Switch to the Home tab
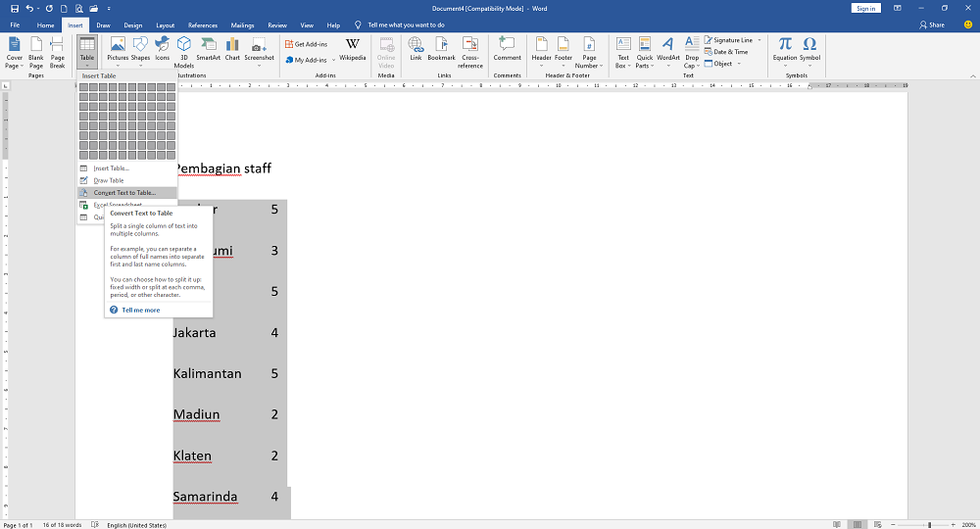 coord(45,25)
